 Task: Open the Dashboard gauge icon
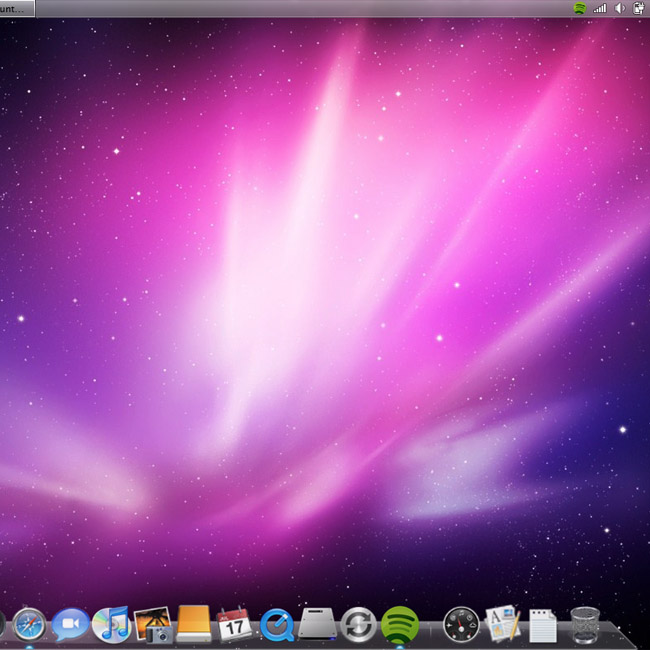pyautogui.click(x=461, y=624)
